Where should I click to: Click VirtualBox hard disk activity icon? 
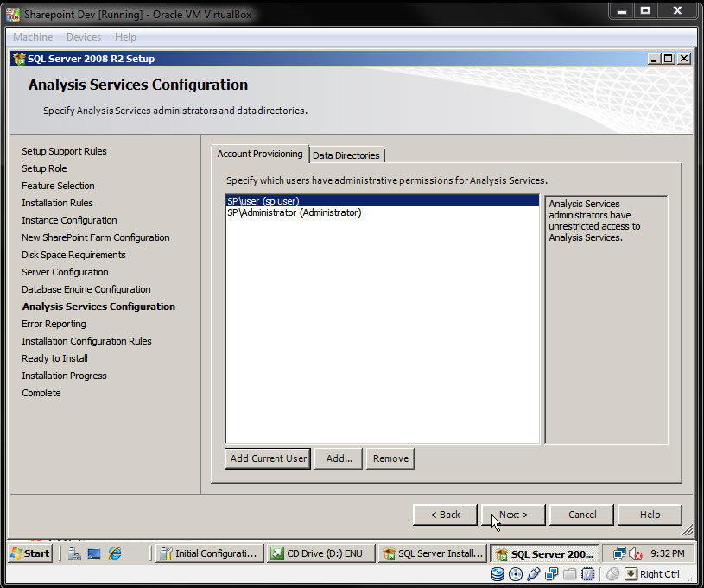click(498, 574)
